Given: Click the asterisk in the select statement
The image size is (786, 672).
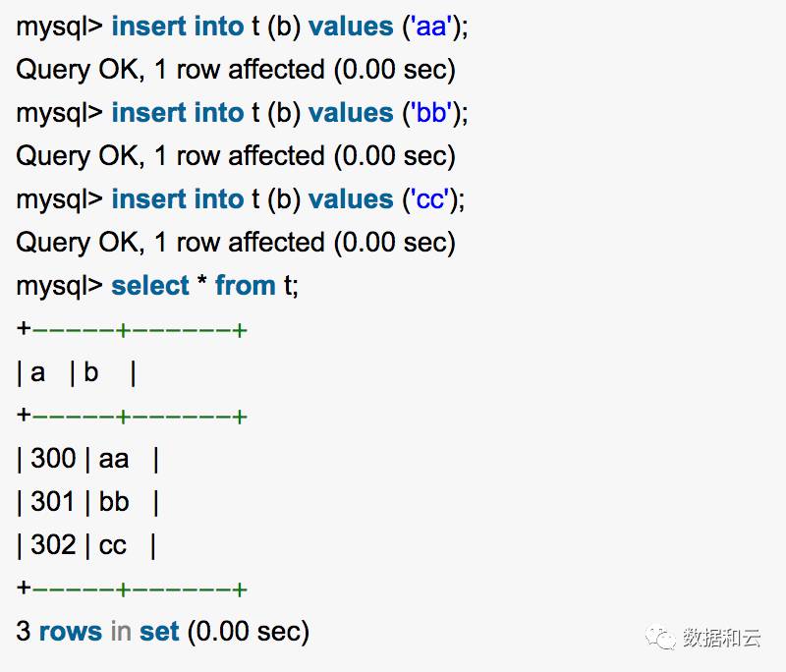Looking at the screenshot, I should click(x=201, y=286).
